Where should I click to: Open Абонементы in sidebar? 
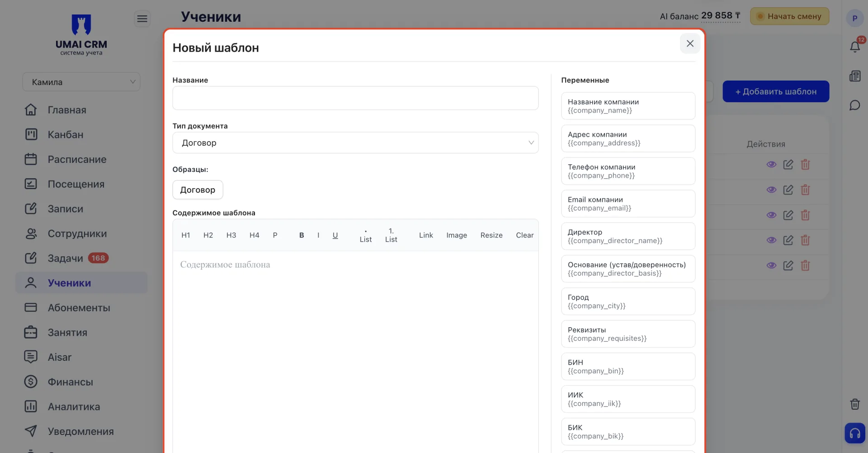81,308
